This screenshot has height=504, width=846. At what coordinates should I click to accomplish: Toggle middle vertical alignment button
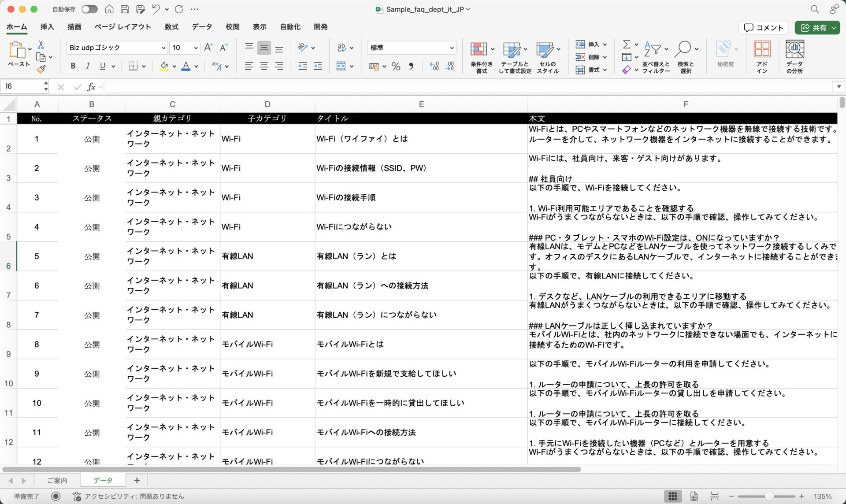click(x=264, y=48)
